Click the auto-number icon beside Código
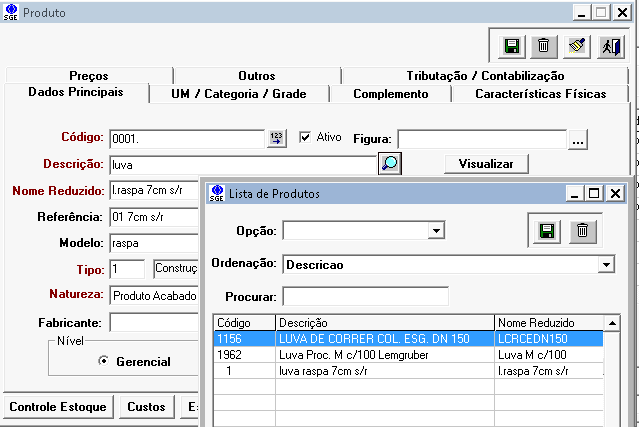The image size is (639, 427). pos(276,138)
